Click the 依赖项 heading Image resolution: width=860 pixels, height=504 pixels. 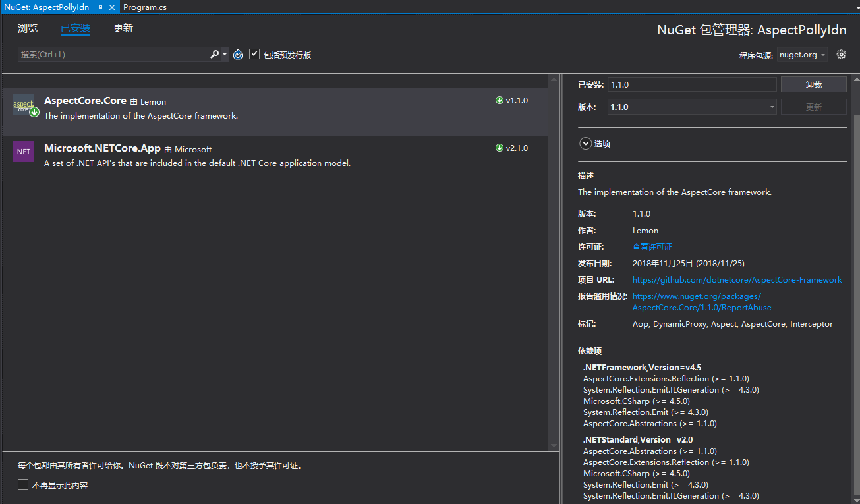pos(590,351)
